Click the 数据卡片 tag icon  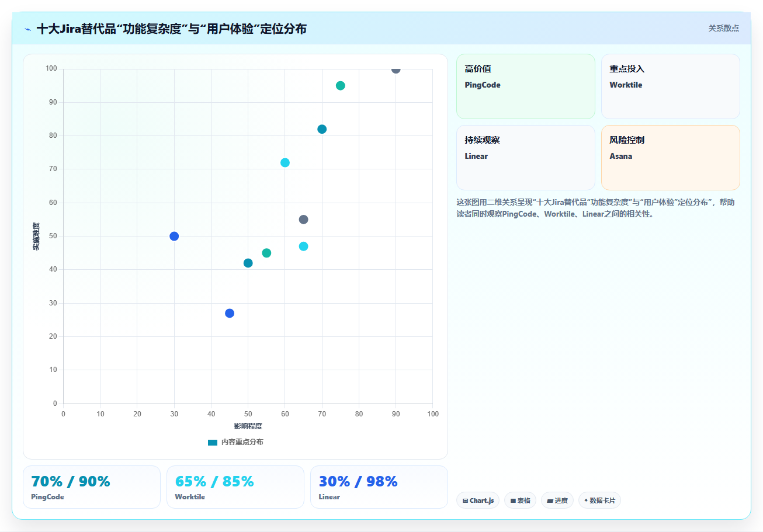(586, 500)
